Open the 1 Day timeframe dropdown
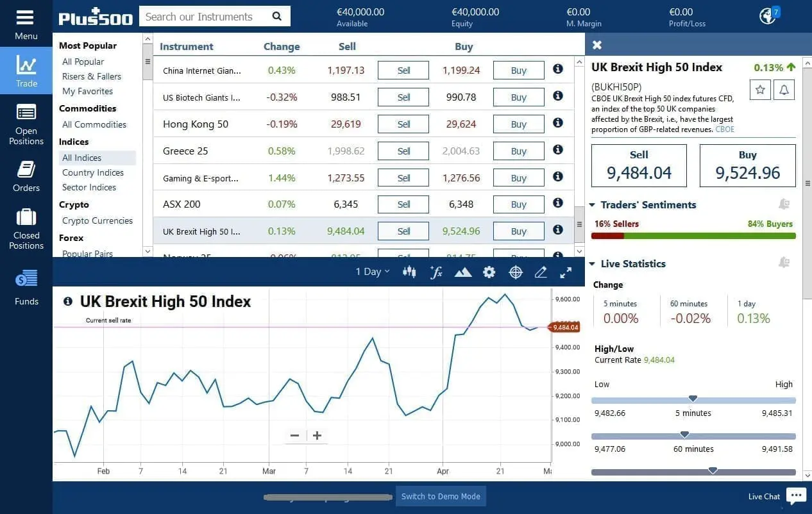 point(372,272)
